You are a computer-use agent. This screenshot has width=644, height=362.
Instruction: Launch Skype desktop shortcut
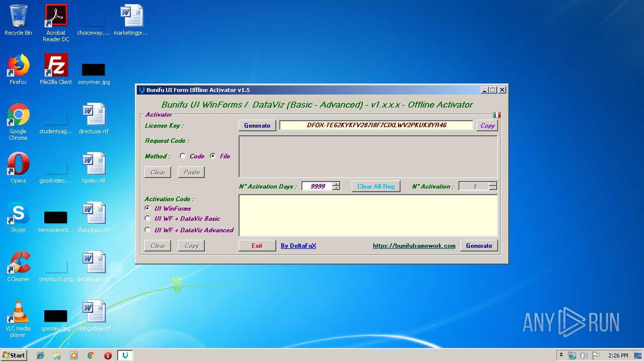[18, 217]
